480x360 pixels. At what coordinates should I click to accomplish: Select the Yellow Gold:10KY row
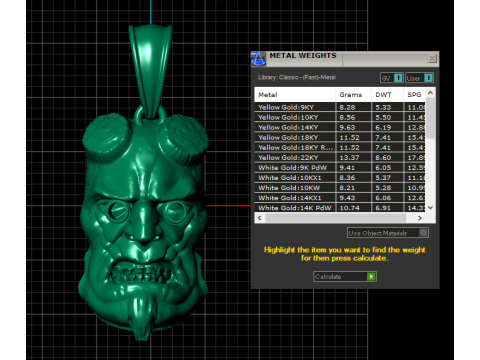[x=340, y=117]
